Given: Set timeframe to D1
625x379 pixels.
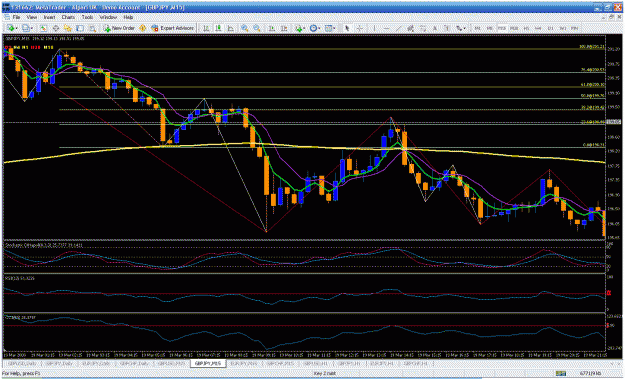Looking at the screenshot, I should point(550,28).
